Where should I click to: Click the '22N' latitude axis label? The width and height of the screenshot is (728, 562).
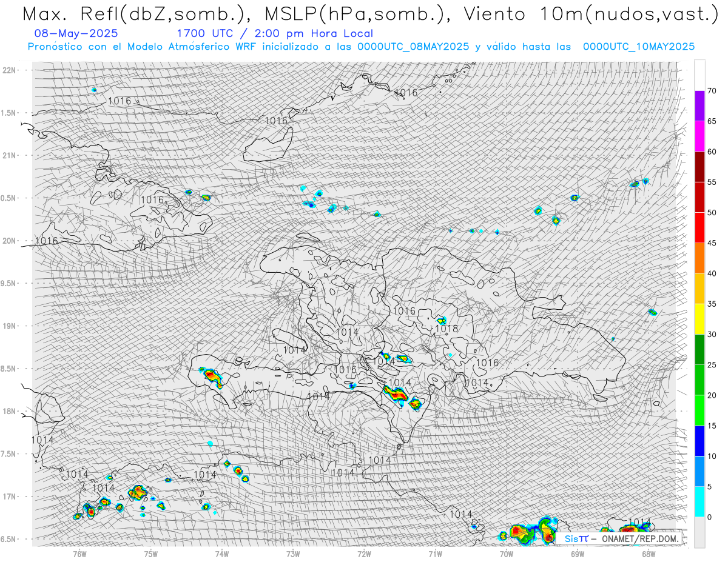click(x=9, y=70)
